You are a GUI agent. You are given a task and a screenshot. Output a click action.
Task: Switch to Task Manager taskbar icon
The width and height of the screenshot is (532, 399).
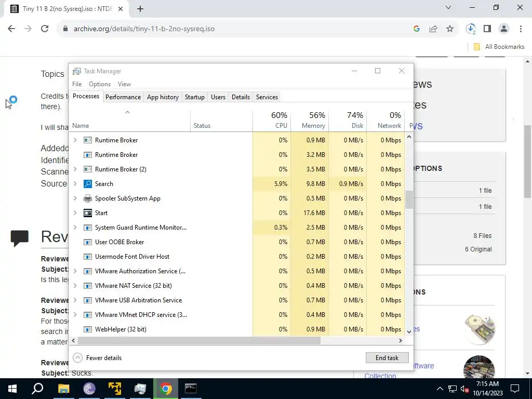(x=140, y=389)
